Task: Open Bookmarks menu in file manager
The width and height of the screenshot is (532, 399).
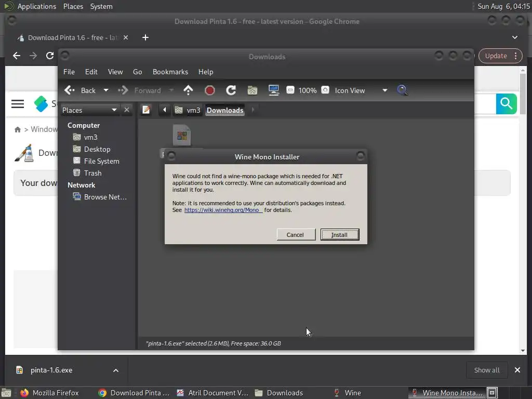Action: click(x=170, y=72)
